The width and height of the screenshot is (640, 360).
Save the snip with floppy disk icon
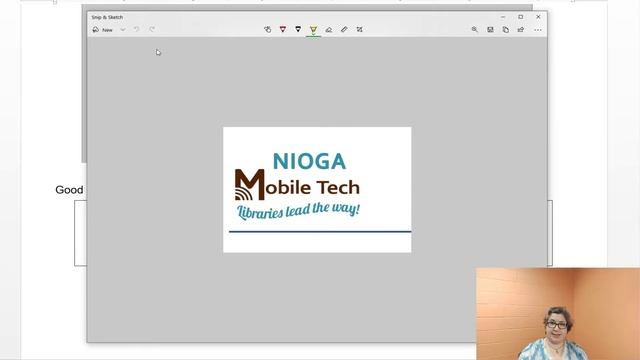pyautogui.click(x=490, y=29)
